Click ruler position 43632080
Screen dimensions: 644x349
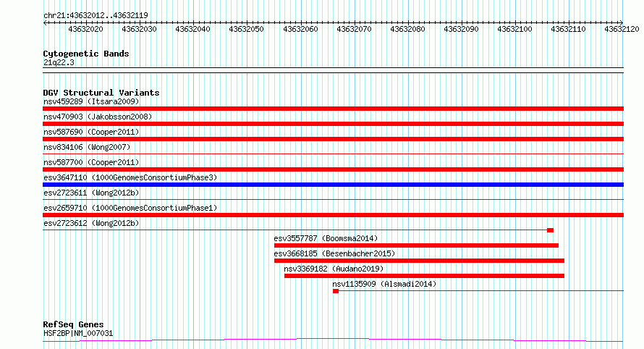[407, 29]
